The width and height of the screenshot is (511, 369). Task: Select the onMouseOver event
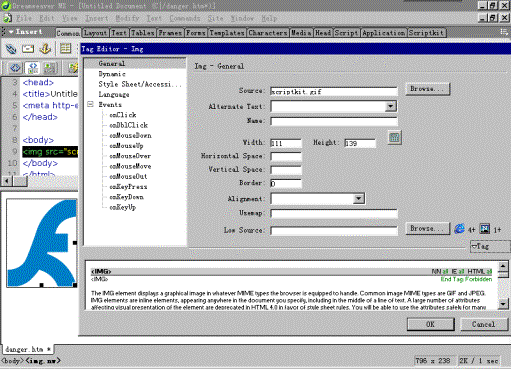pos(130,156)
